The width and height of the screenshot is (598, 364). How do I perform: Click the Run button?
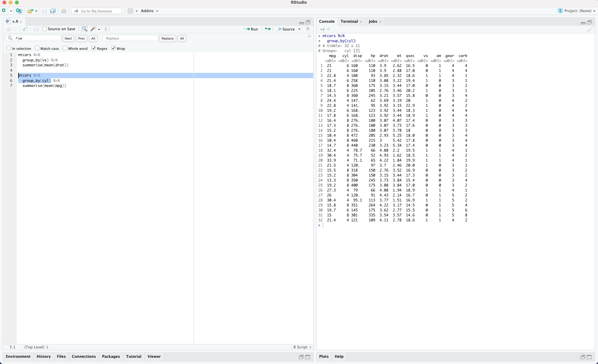coord(251,29)
